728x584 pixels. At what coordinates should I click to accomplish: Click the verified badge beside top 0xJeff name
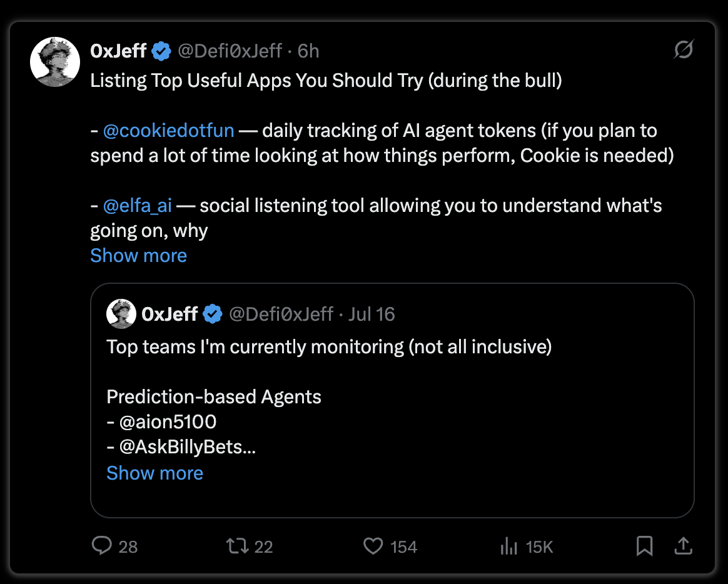(x=161, y=51)
